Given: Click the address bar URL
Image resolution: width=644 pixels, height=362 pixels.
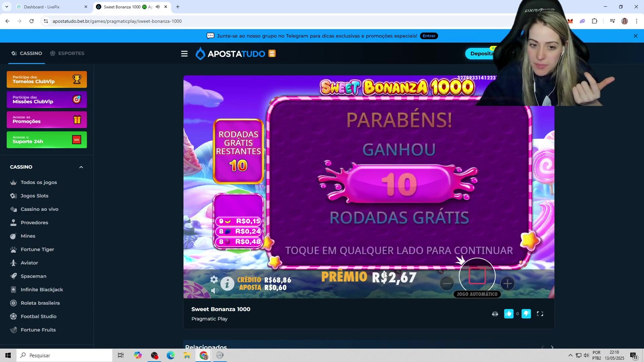Looking at the screenshot, I should pyautogui.click(x=117, y=21).
